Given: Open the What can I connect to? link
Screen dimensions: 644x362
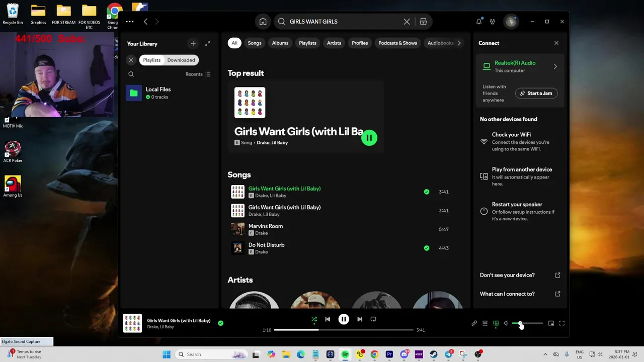Looking at the screenshot, I should click(520, 294).
